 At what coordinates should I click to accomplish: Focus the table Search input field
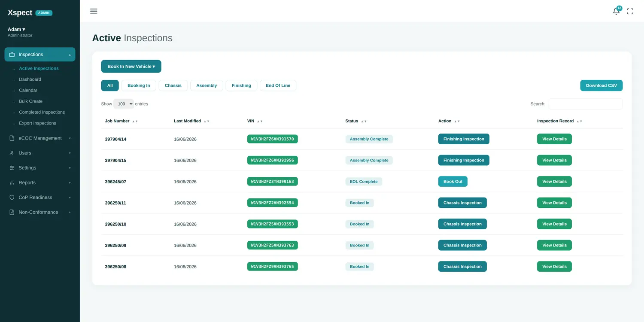click(x=586, y=104)
